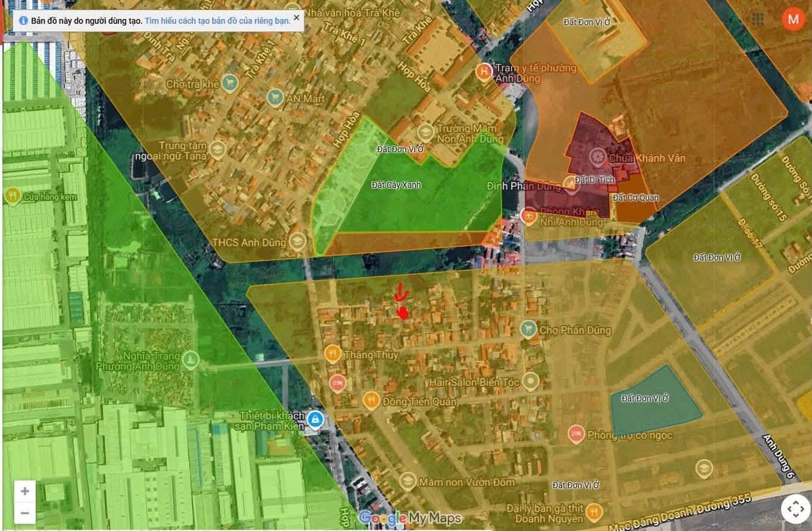Open the Phòng trọ cô ngọc lodging pin

[x=577, y=434]
